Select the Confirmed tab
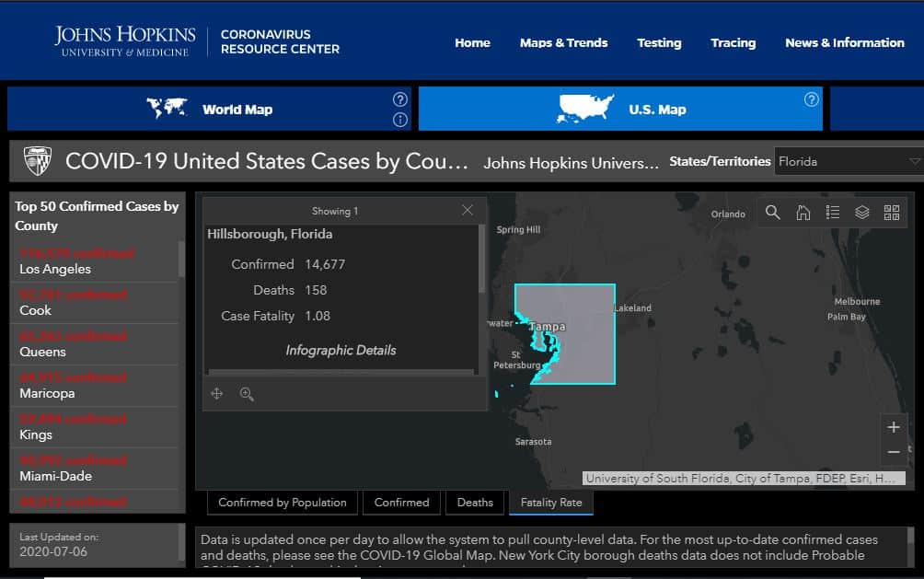 coord(402,503)
